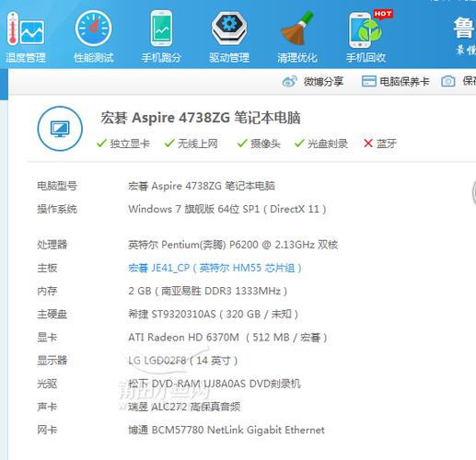The height and width of the screenshot is (460, 476).
Task: Click the 内存 label
Action: click(47, 291)
